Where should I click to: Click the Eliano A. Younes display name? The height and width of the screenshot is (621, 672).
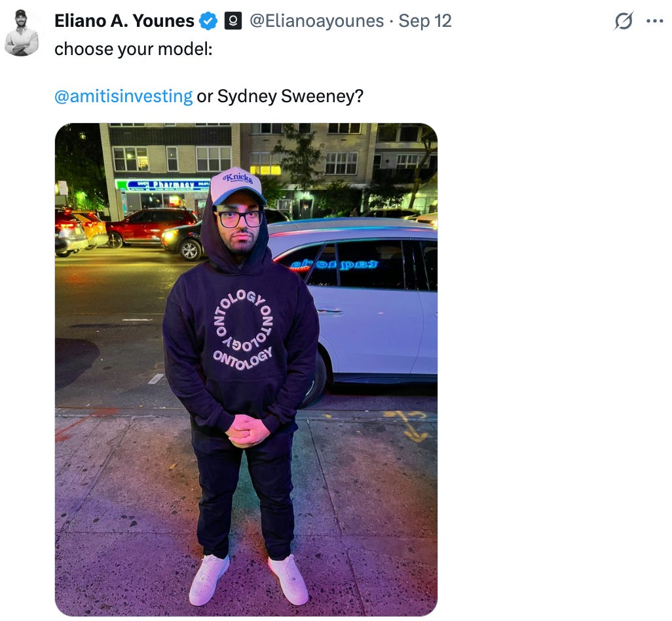pyautogui.click(x=124, y=21)
